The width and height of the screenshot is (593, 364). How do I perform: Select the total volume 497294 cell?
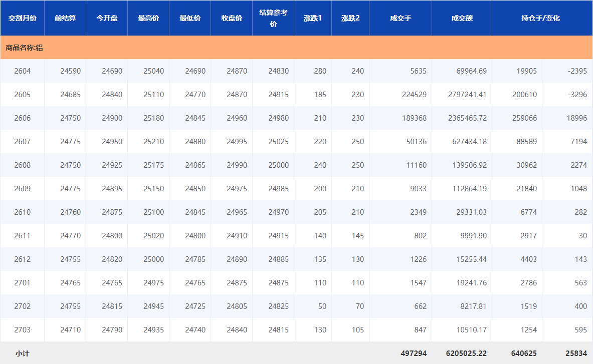point(414,353)
